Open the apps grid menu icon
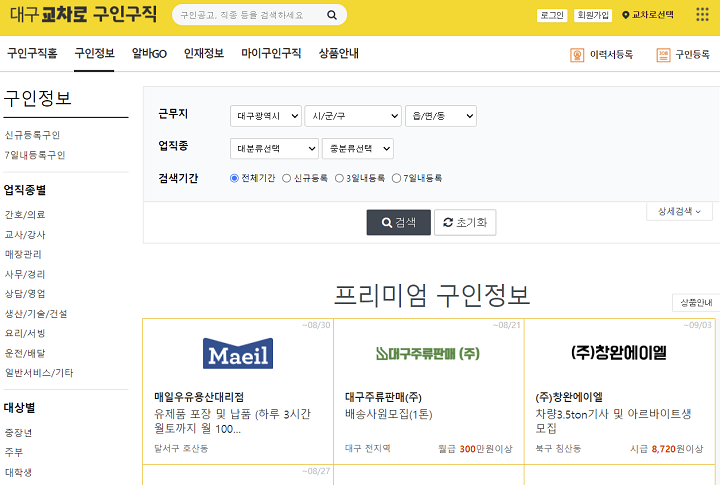This screenshot has width=720, height=485. (x=702, y=15)
